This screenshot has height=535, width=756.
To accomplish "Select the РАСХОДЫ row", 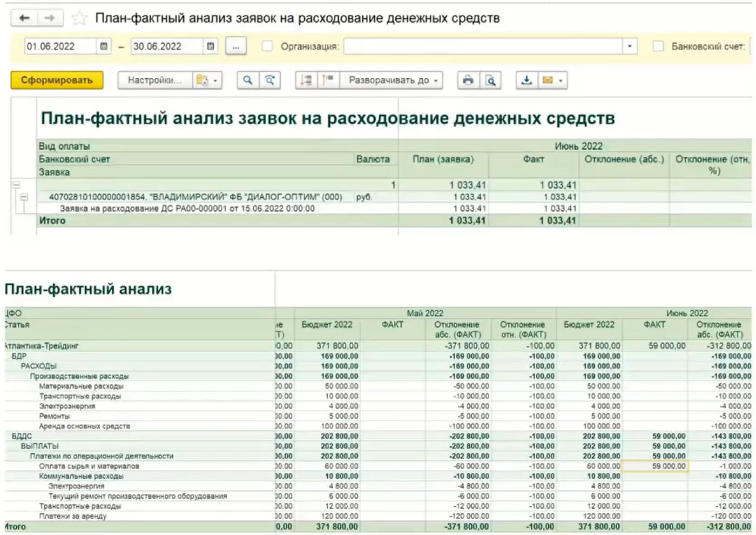I will coord(39,366).
